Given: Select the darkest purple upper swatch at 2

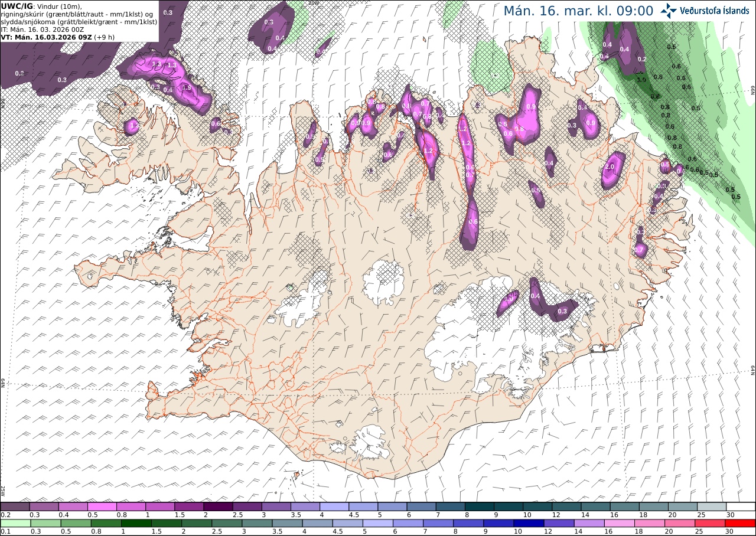Looking at the screenshot, I should coord(218,506).
